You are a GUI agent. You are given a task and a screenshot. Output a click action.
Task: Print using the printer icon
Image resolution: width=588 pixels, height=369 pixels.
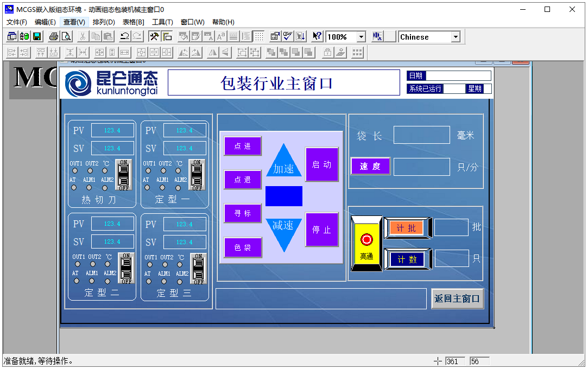pos(54,36)
